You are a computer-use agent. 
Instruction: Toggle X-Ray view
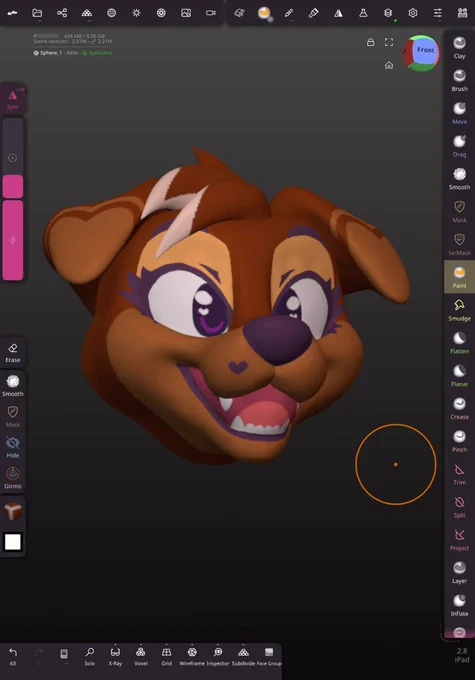click(115, 656)
